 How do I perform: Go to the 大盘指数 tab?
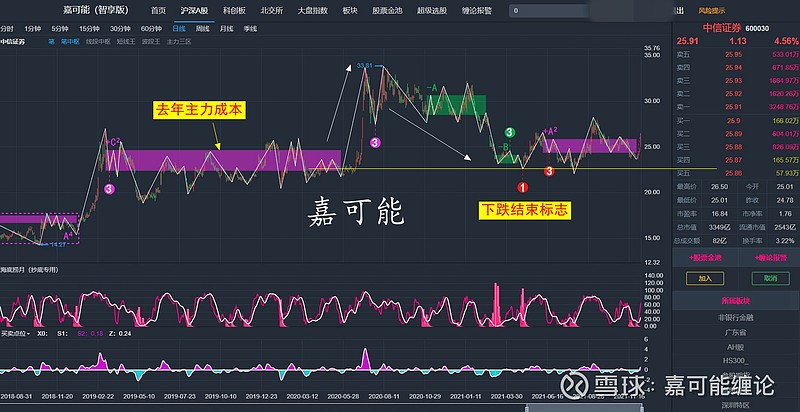pyautogui.click(x=313, y=11)
